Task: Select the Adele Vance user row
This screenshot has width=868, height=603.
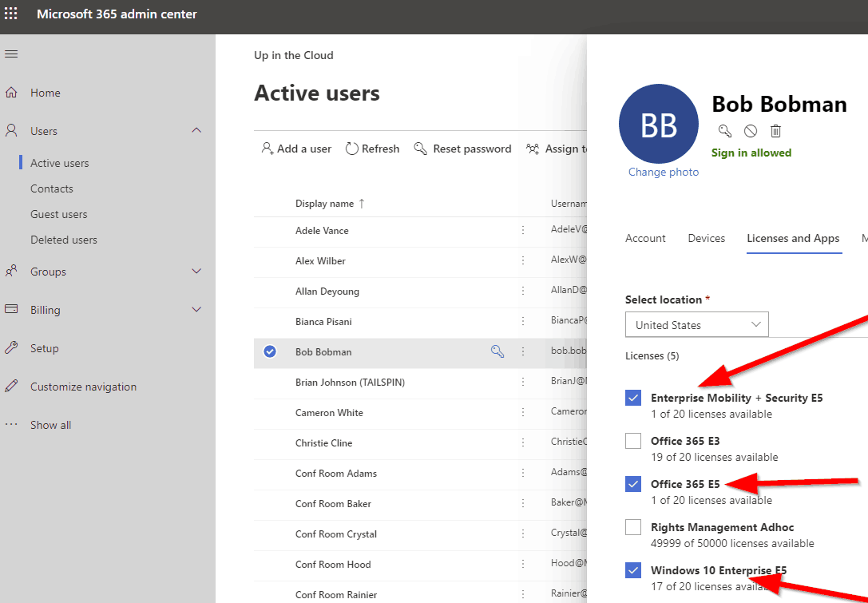Action: 420,230
